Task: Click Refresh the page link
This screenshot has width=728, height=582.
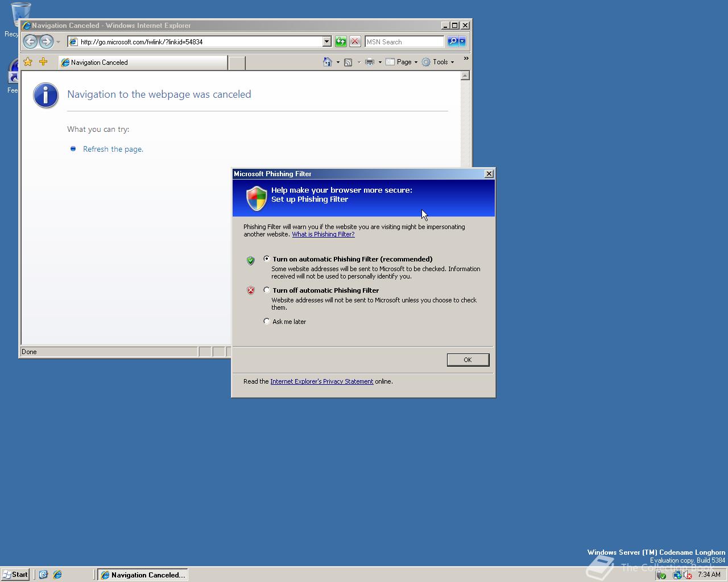Action: (x=113, y=149)
